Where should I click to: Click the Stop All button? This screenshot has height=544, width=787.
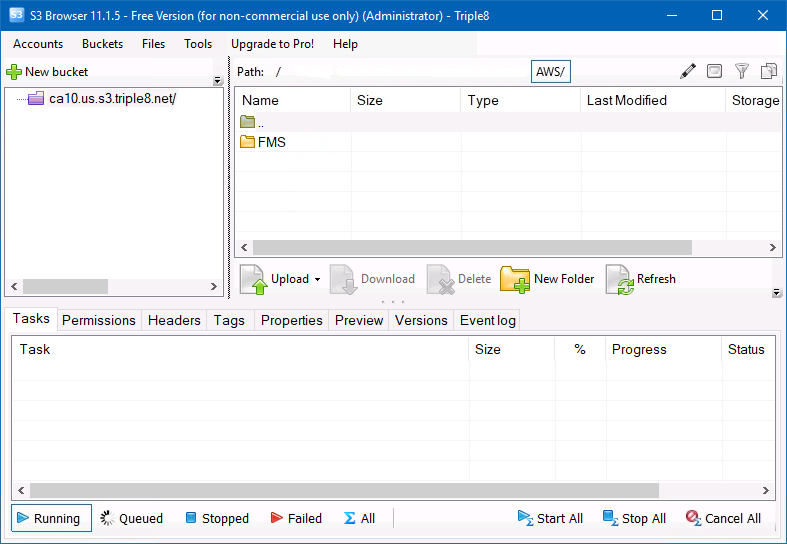pyautogui.click(x=634, y=518)
